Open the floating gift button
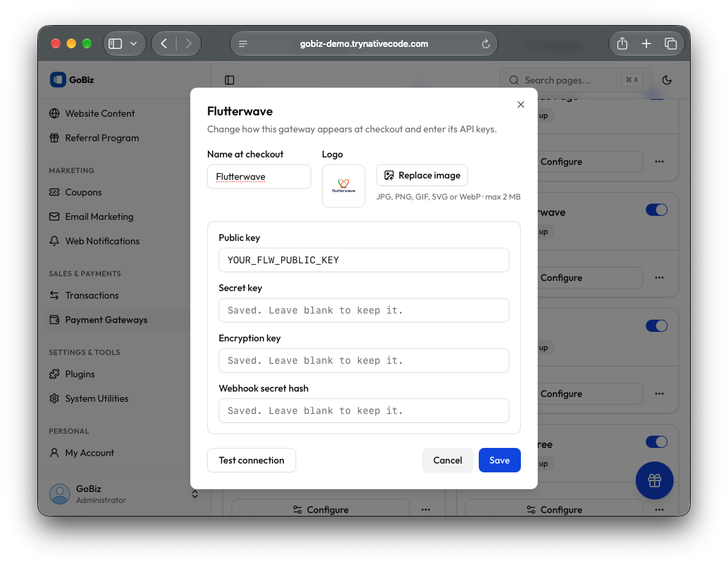The height and width of the screenshot is (566, 728). click(x=654, y=480)
